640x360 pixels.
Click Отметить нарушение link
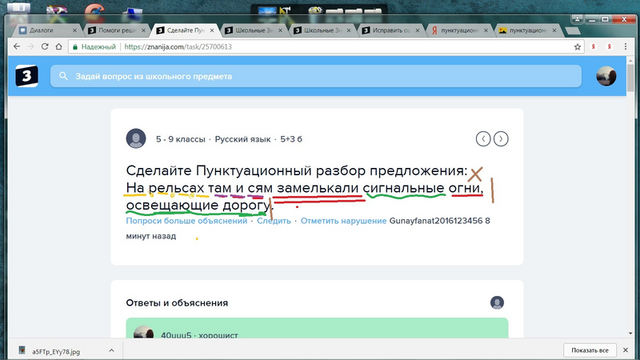click(x=343, y=221)
